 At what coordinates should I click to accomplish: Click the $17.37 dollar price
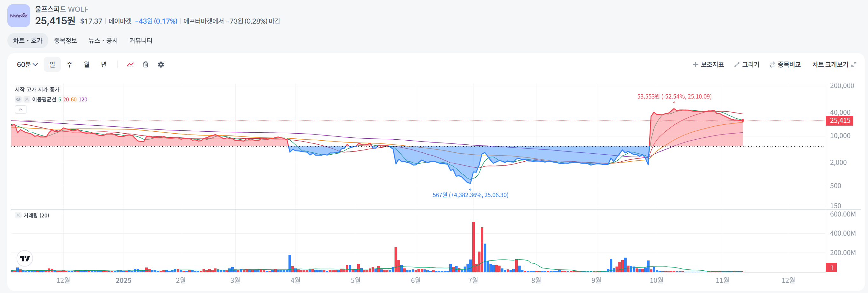coord(91,21)
